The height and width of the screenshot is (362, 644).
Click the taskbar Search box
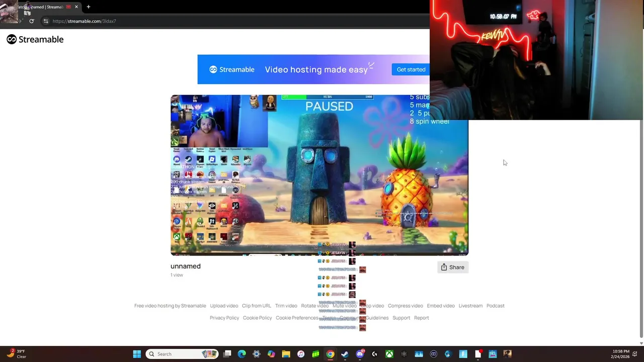pos(182,354)
